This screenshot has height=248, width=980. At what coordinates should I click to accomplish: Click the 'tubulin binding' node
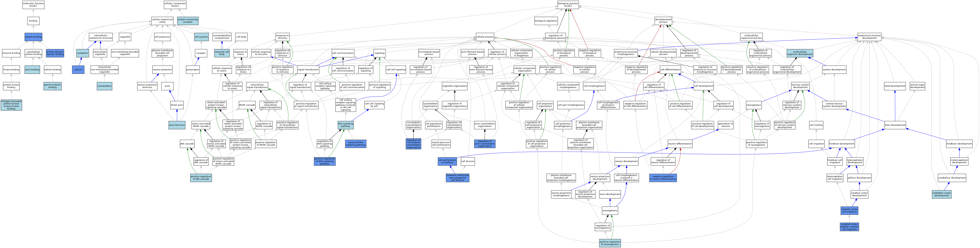coord(52,69)
